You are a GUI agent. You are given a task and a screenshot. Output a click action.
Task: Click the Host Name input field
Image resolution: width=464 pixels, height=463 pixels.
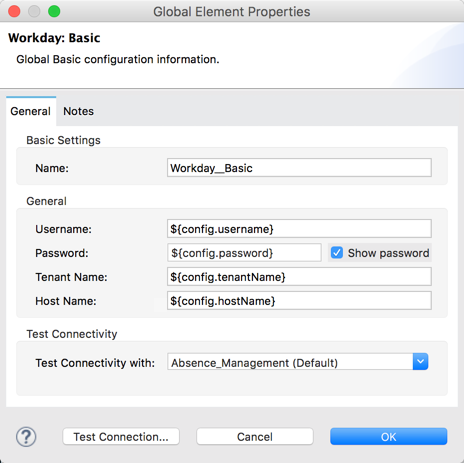tap(299, 301)
